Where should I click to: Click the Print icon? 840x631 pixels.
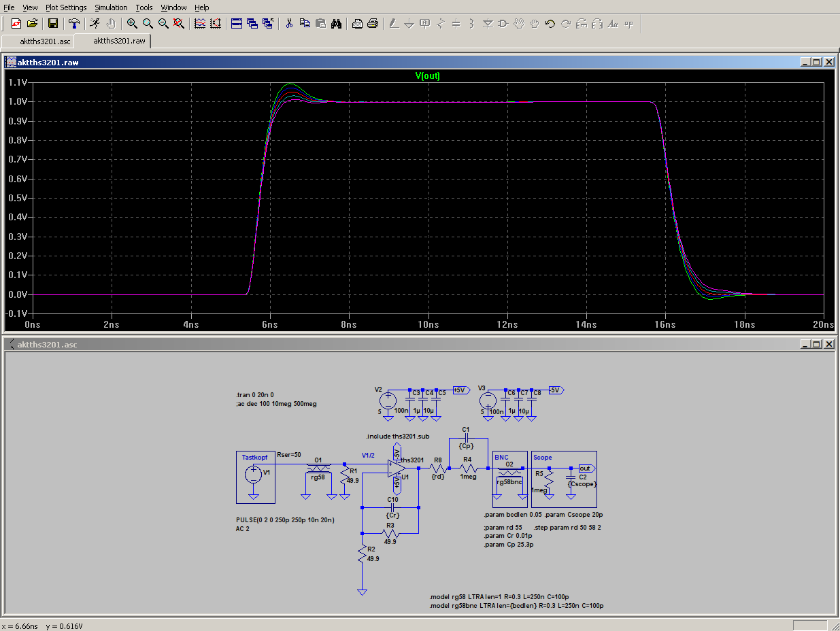[x=373, y=23]
